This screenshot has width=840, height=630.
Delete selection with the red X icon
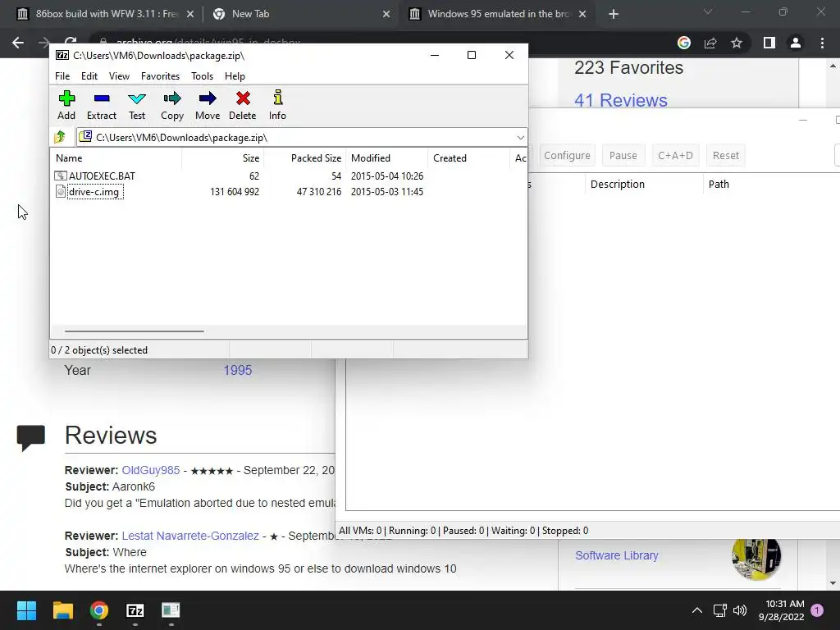[243, 105]
